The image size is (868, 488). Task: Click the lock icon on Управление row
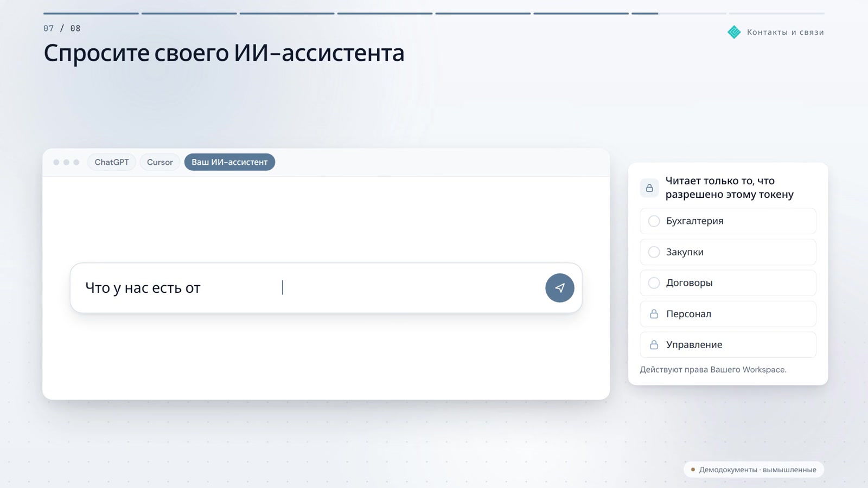(x=654, y=345)
